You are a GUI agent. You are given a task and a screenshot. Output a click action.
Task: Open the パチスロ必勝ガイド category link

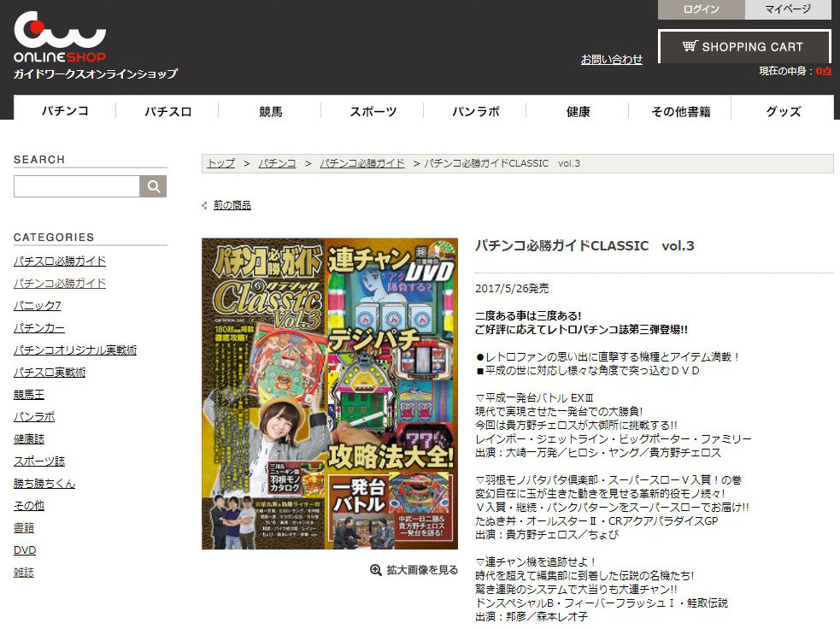60,261
